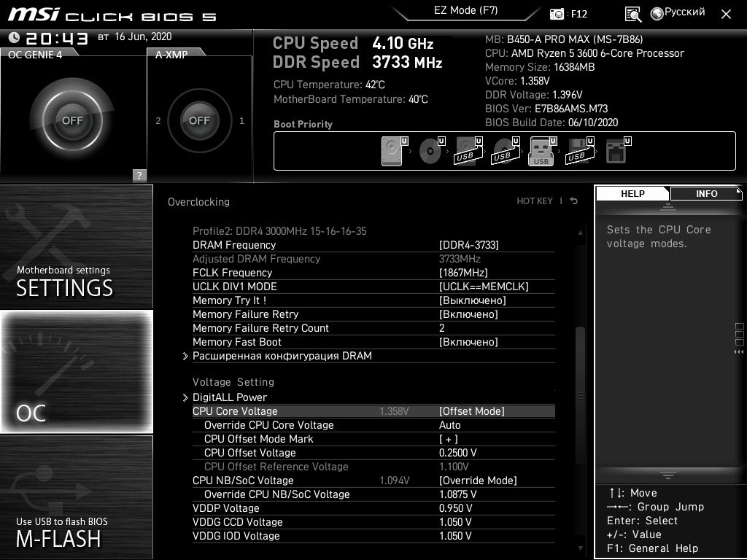Image resolution: width=747 pixels, height=560 pixels.
Task: Change Memory Try It ! [Выключено] option
Action: pyautogui.click(x=373, y=300)
